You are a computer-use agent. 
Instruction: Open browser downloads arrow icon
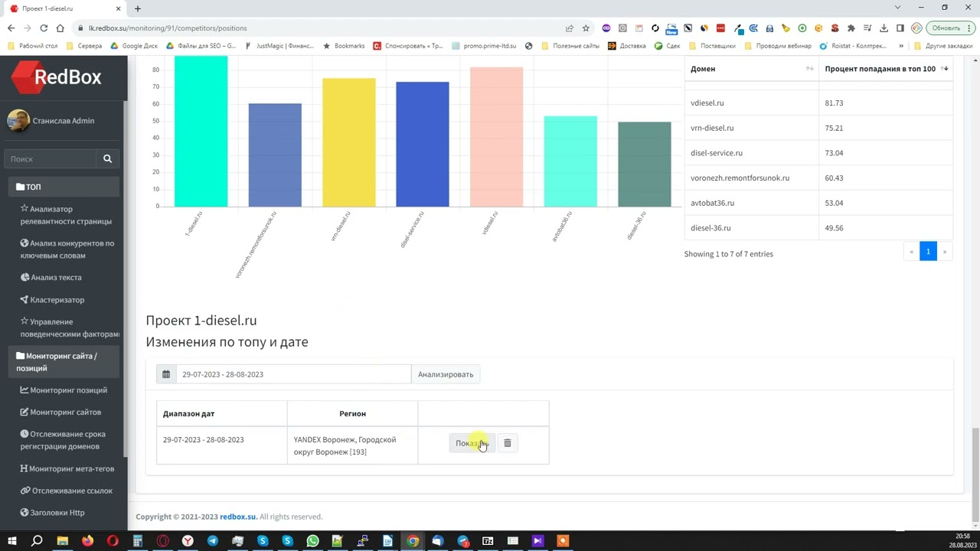click(x=884, y=28)
